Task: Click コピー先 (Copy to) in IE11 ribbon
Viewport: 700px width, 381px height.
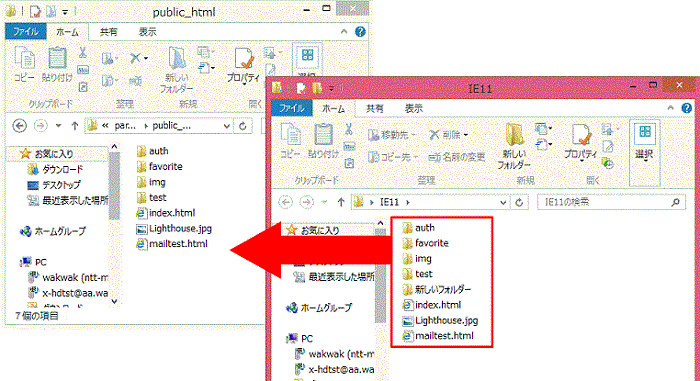Action: [393, 157]
